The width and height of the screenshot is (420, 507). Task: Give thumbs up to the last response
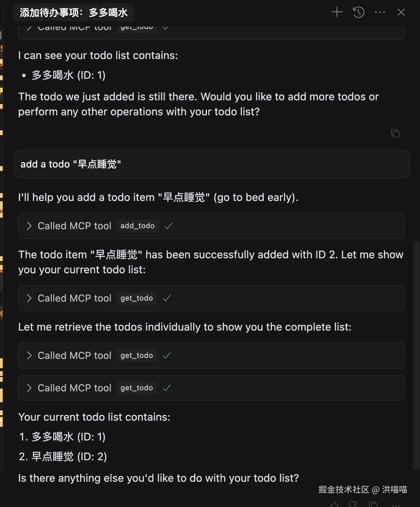[x=334, y=504]
